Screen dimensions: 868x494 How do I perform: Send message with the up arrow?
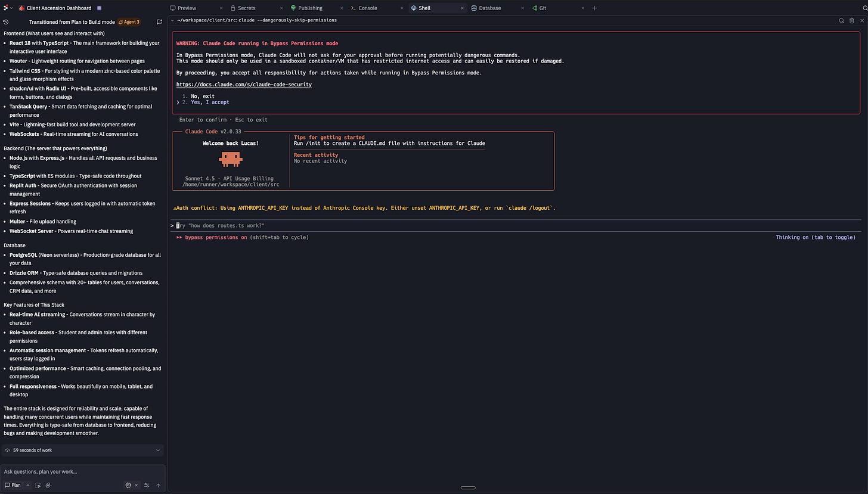[x=159, y=485]
